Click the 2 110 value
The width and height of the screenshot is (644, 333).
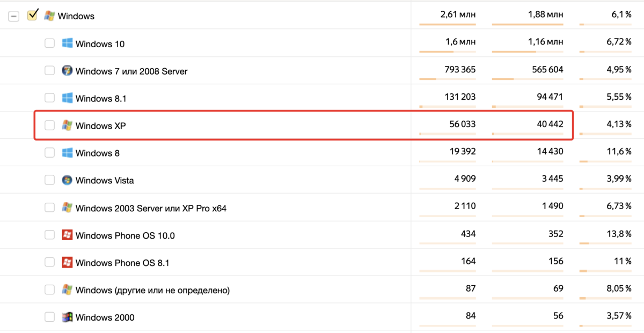click(x=465, y=206)
